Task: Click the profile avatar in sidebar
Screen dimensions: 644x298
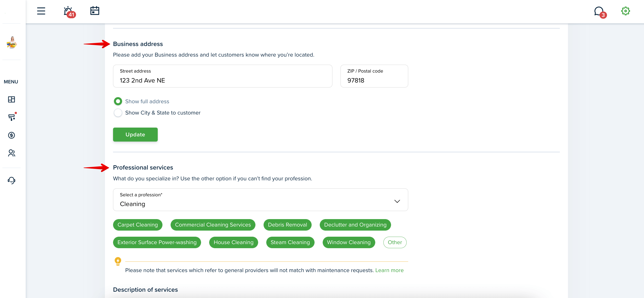Action: pyautogui.click(x=12, y=42)
